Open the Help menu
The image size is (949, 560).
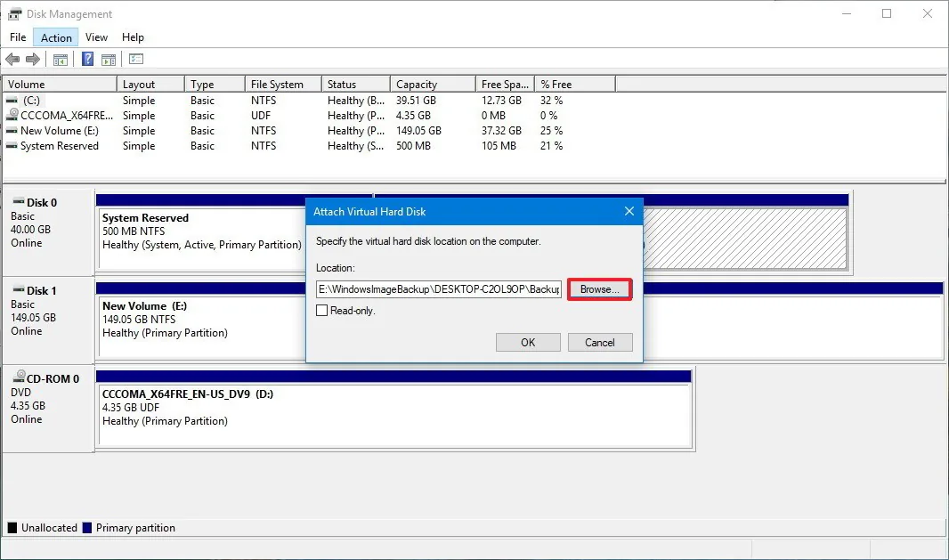(x=133, y=37)
